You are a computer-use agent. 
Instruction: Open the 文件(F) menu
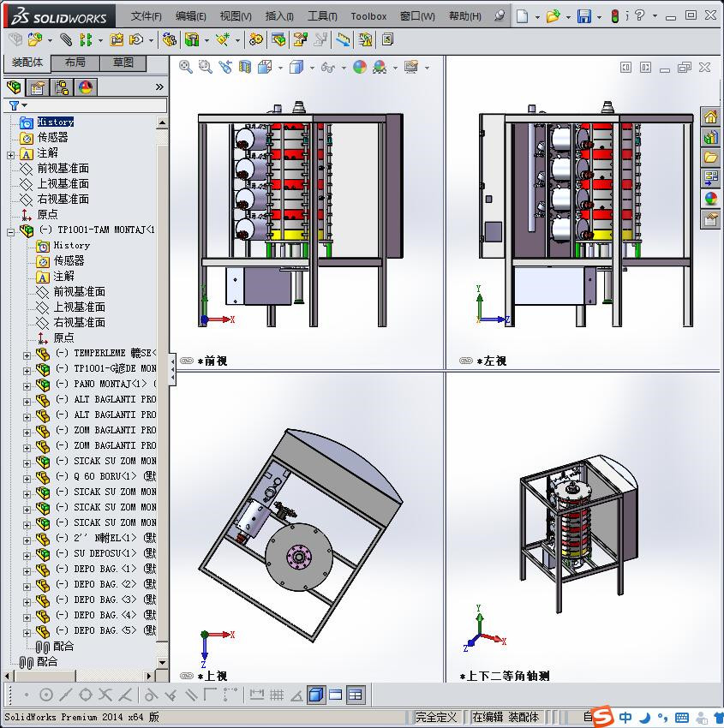point(147,16)
